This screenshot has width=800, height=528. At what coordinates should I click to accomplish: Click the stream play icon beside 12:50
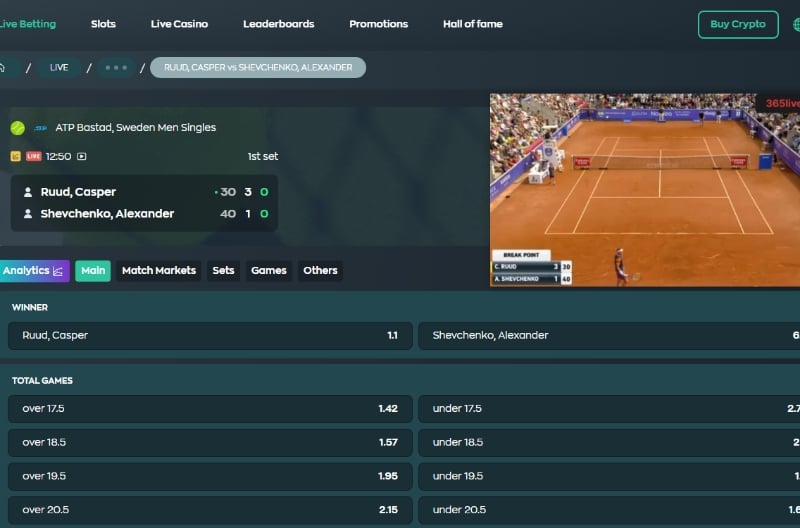tap(82, 156)
